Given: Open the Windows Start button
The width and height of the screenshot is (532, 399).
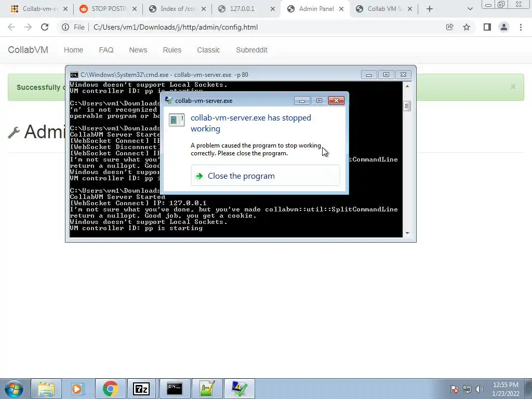Looking at the screenshot, I should tap(14, 389).
